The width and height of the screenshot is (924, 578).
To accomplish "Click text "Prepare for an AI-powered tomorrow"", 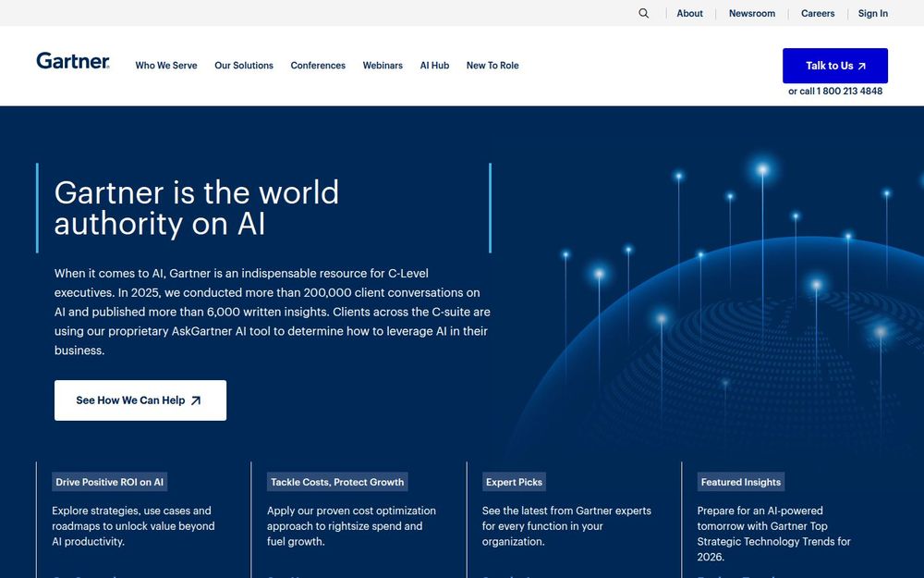I will (x=773, y=534).
